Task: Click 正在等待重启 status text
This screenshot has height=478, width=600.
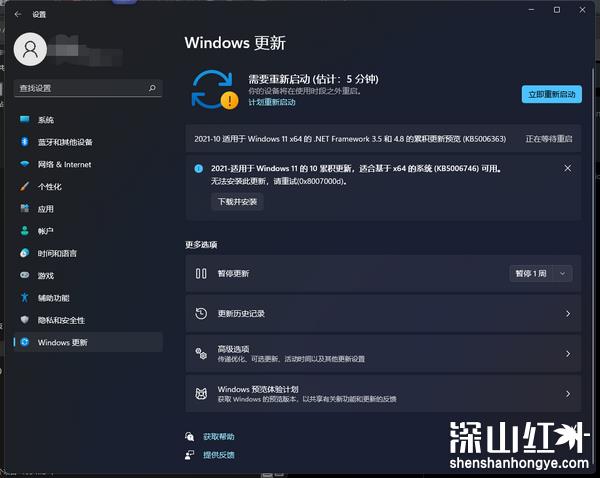Action: [x=549, y=139]
